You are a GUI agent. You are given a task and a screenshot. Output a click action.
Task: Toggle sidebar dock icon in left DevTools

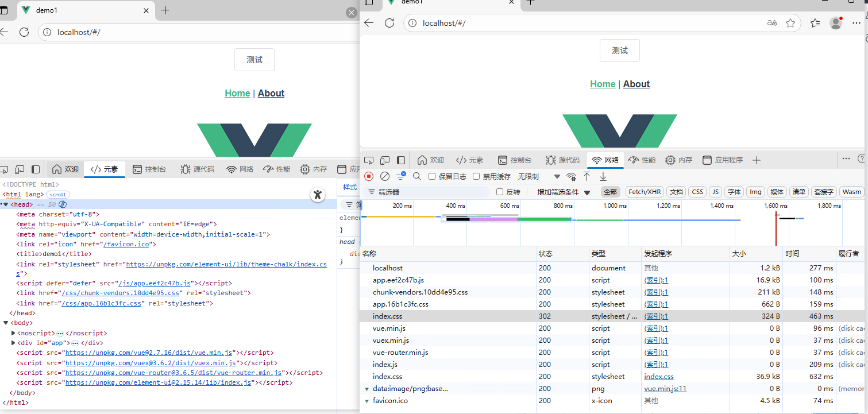point(36,169)
